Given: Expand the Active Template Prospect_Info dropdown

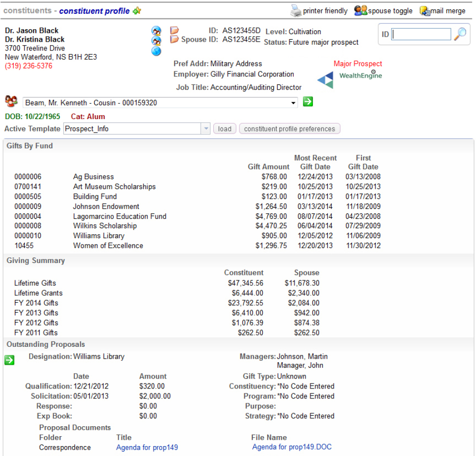Looking at the screenshot, I should 205,128.
